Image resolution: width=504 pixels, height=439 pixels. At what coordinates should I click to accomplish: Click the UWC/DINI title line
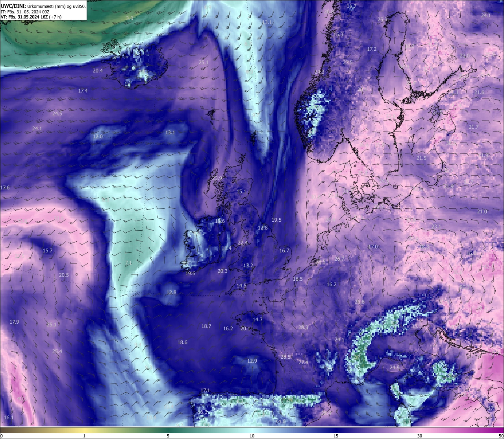(x=43, y=6)
